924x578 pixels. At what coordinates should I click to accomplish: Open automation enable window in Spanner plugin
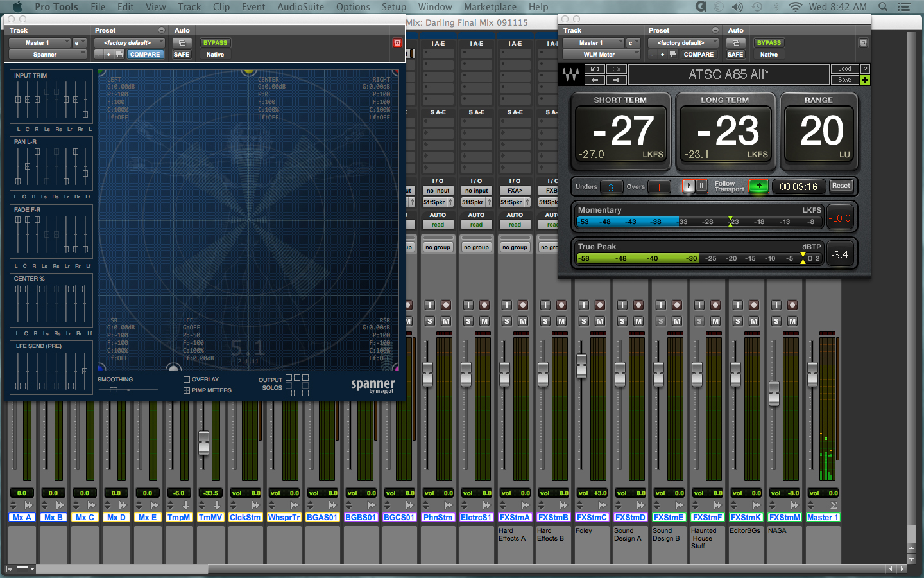tap(182, 43)
